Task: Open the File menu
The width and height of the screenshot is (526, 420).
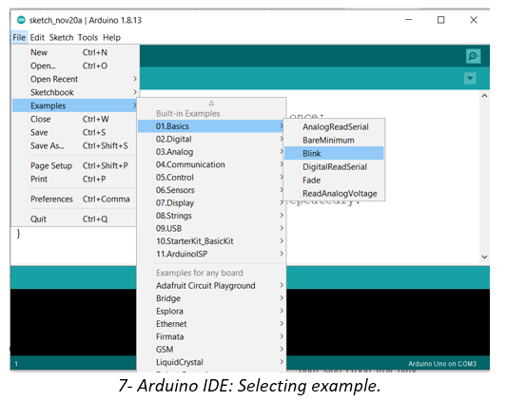Action: 19,38
